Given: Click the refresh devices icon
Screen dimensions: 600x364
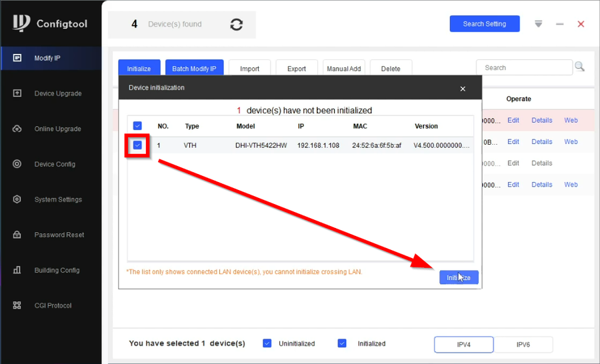Looking at the screenshot, I should tap(237, 25).
